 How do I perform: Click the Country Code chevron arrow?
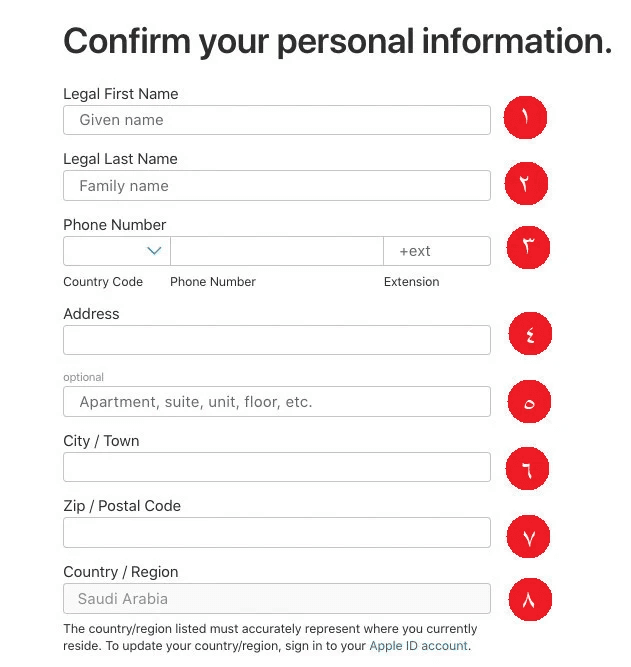[x=154, y=251]
